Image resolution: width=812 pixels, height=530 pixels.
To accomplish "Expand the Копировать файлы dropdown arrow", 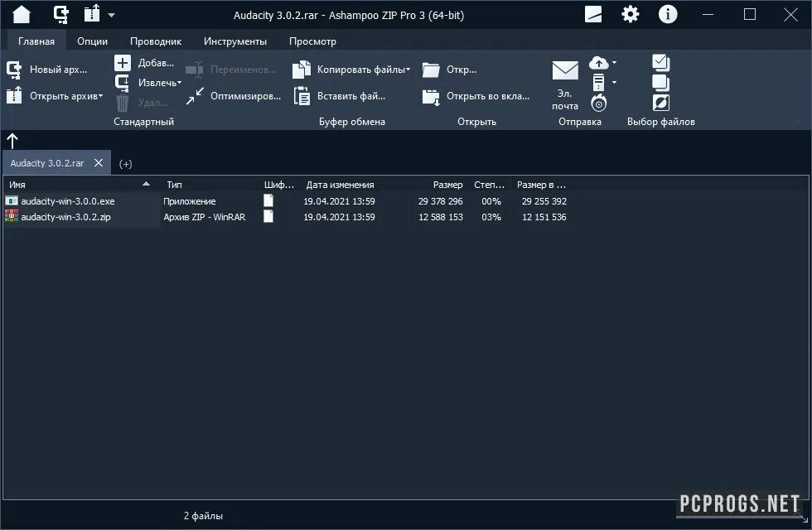I will [x=408, y=70].
